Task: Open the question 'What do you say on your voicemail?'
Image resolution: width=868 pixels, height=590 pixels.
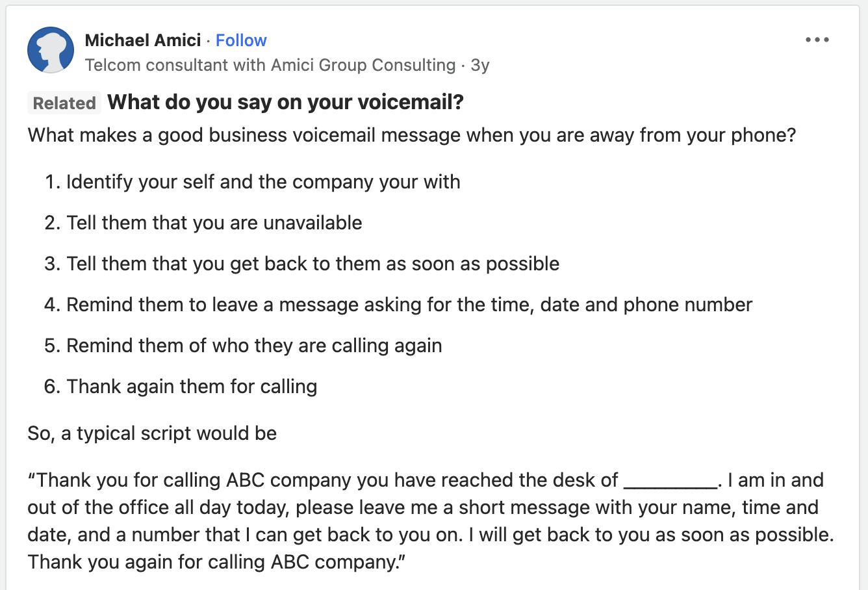Action: pos(286,102)
